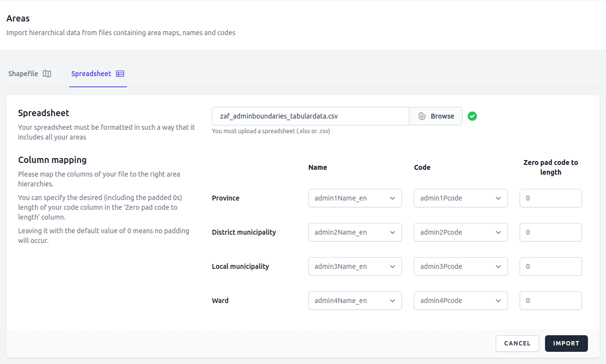
Task: Click the green upload success checkmark
Action: 472,116
